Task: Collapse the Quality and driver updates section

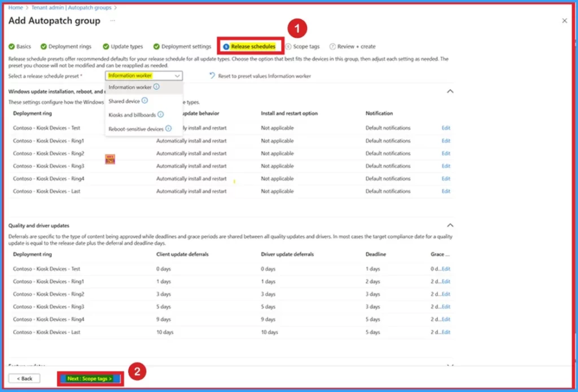Action: (x=450, y=225)
